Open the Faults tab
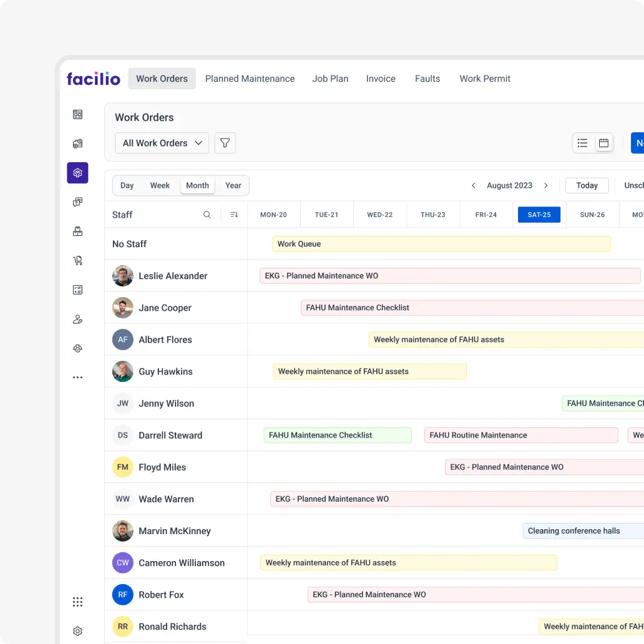644x644 pixels. (427, 79)
